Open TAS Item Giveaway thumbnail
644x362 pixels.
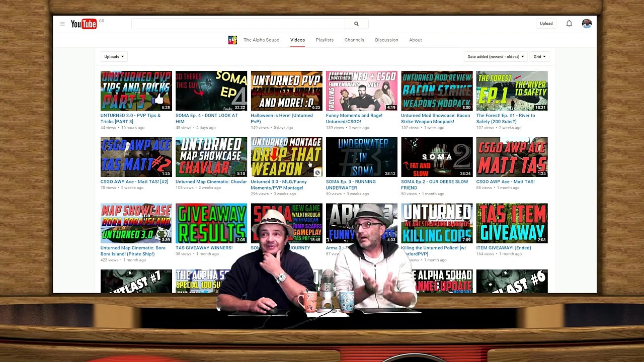[x=512, y=223]
